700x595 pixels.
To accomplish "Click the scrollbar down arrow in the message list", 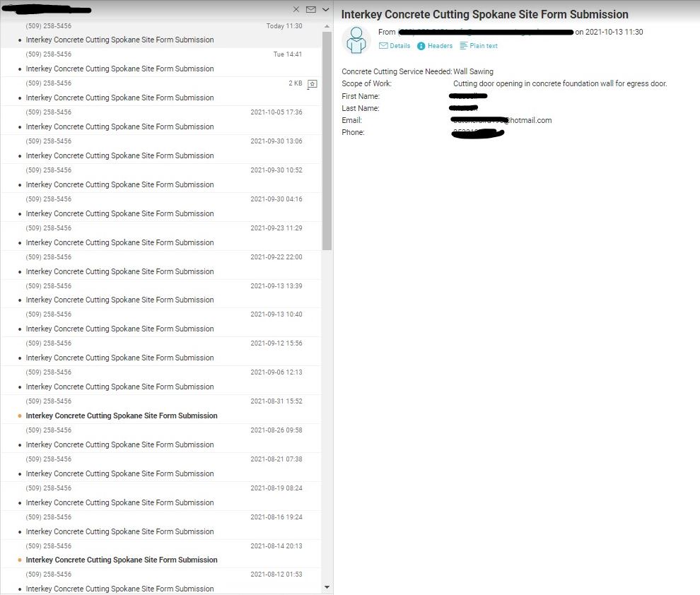I will pos(327,587).
